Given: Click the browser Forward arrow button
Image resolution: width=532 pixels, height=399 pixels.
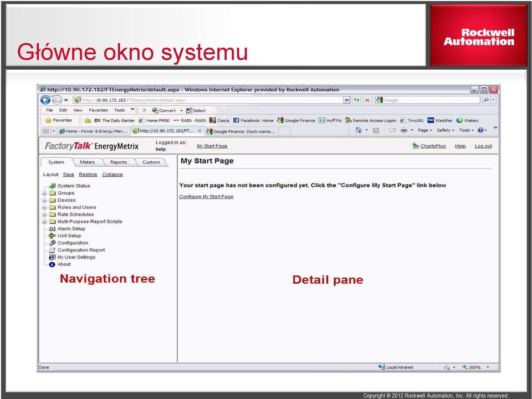Looking at the screenshot, I should (57, 100).
